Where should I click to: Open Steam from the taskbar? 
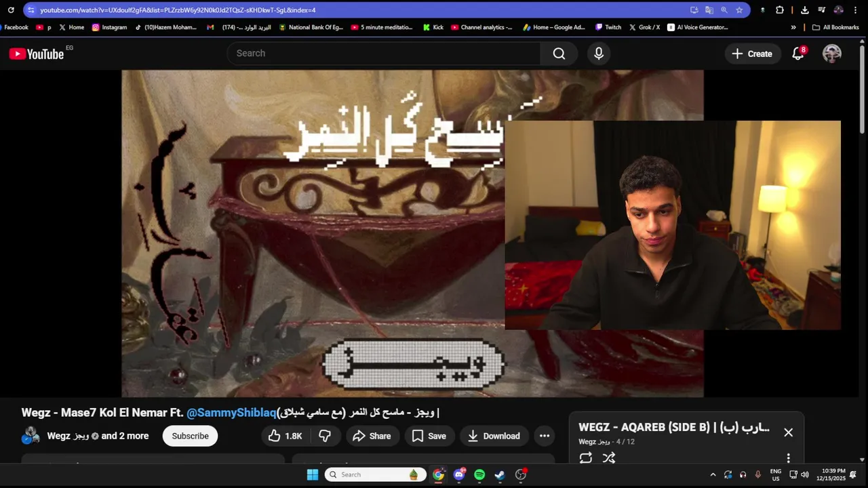pos(500,474)
